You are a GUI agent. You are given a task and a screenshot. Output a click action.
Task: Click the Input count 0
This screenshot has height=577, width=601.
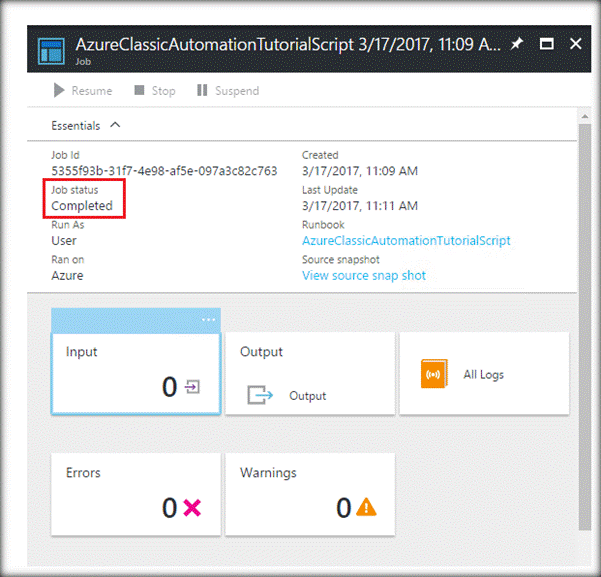click(169, 387)
